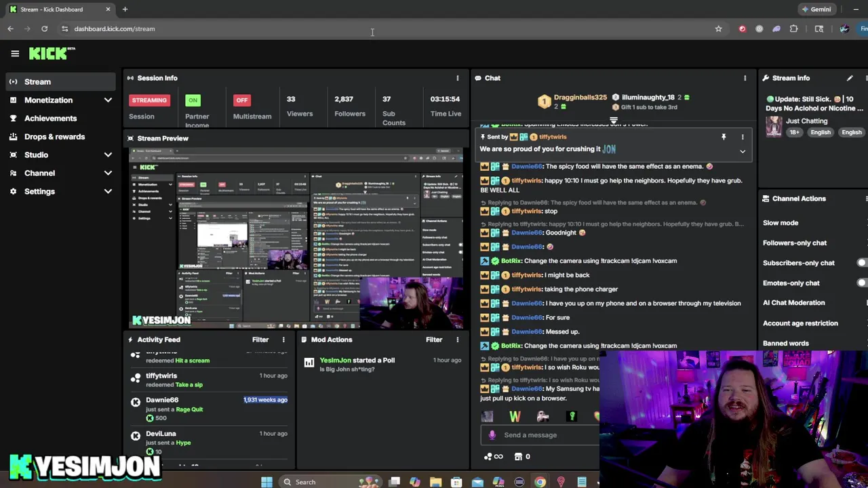
Task: Expand the Studio sidebar section
Action: [108, 155]
